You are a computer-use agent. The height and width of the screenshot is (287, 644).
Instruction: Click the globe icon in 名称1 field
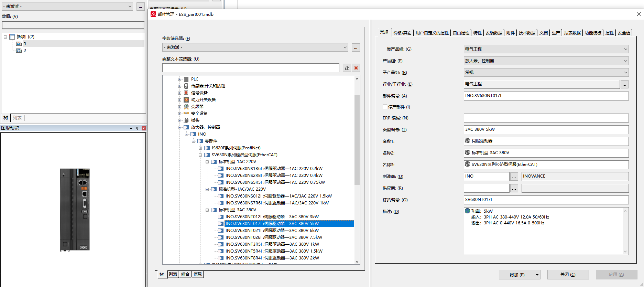click(x=468, y=141)
